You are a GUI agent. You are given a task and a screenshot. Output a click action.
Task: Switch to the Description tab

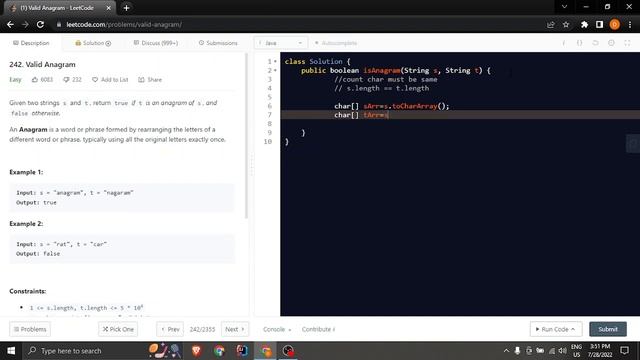(x=31, y=43)
